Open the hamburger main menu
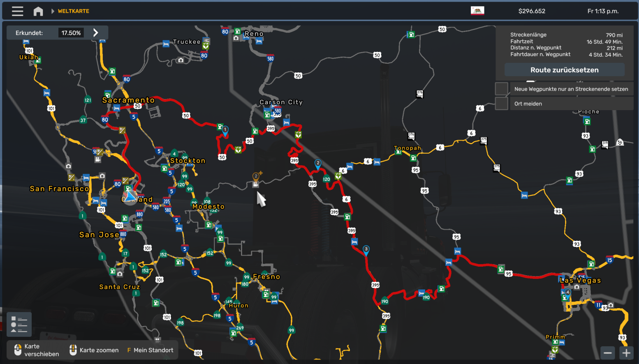The width and height of the screenshot is (639, 364). 17,11
